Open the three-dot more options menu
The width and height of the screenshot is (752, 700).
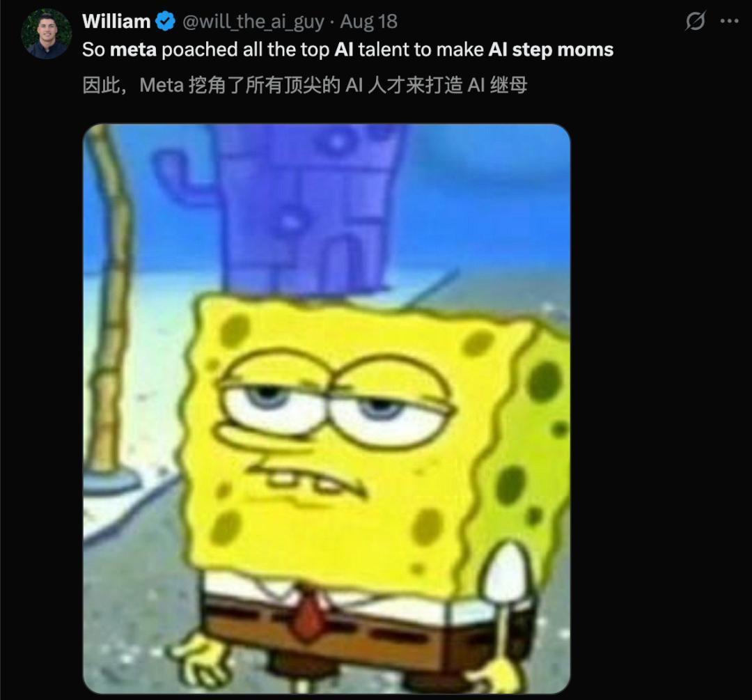pos(729,21)
